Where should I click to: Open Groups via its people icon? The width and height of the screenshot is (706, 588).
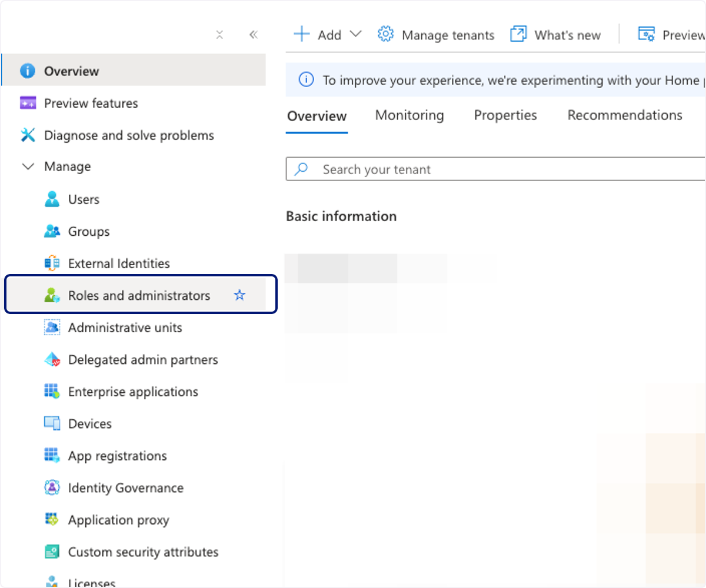pyautogui.click(x=52, y=232)
